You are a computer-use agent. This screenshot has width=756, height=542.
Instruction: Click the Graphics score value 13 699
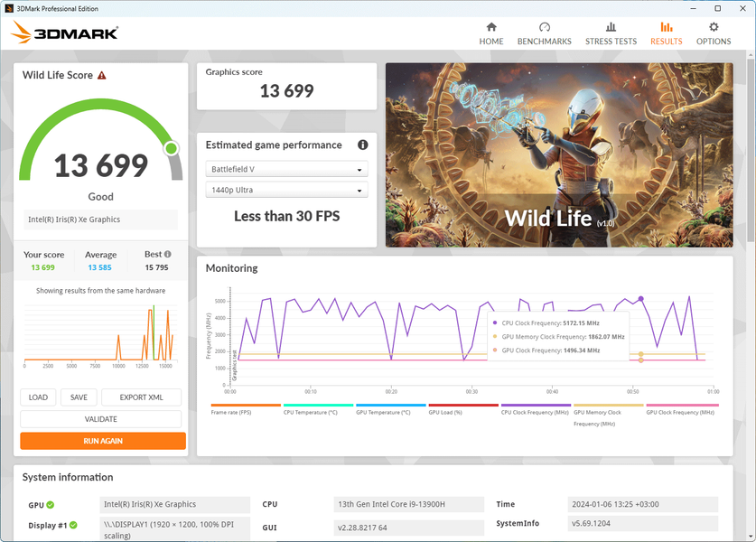click(287, 90)
